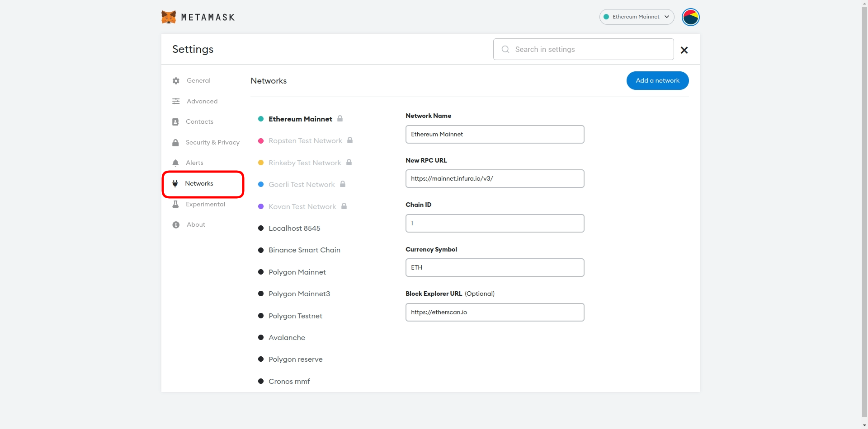Click Add a network button
The width and height of the screenshot is (868, 429).
point(657,80)
